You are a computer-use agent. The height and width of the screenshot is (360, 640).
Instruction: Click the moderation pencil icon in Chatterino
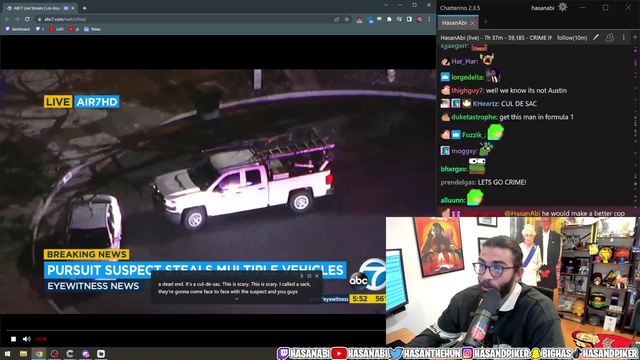tap(596, 38)
